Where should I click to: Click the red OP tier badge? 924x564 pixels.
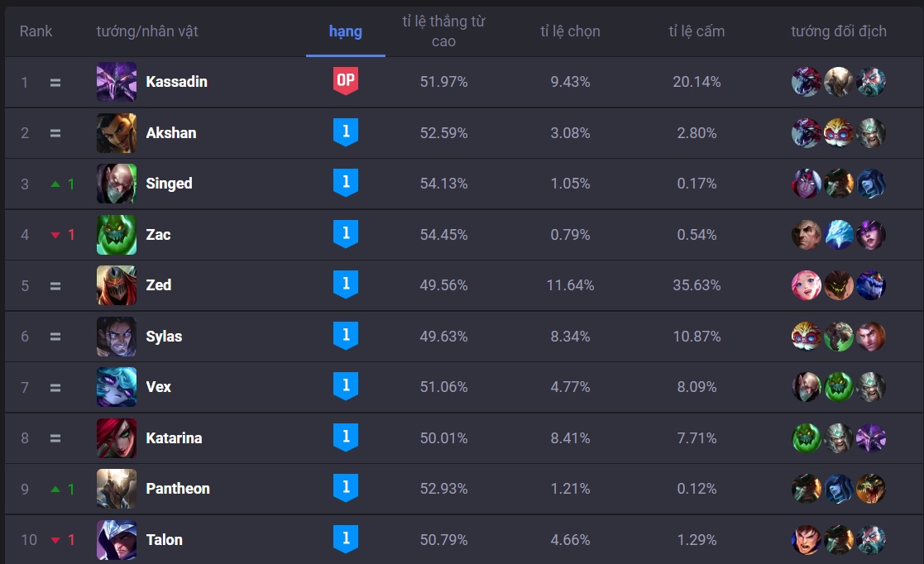(346, 81)
